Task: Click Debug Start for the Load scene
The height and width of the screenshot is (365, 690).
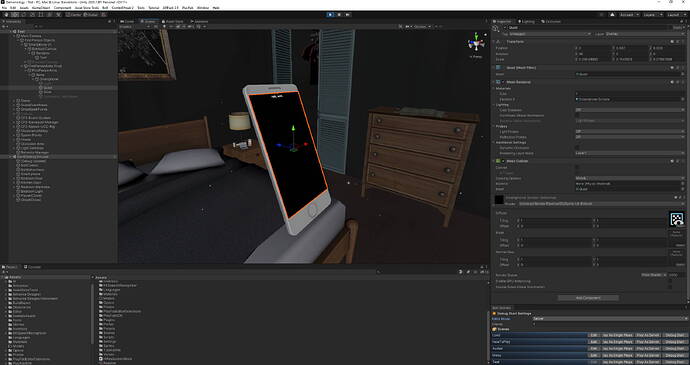Action: (674, 335)
